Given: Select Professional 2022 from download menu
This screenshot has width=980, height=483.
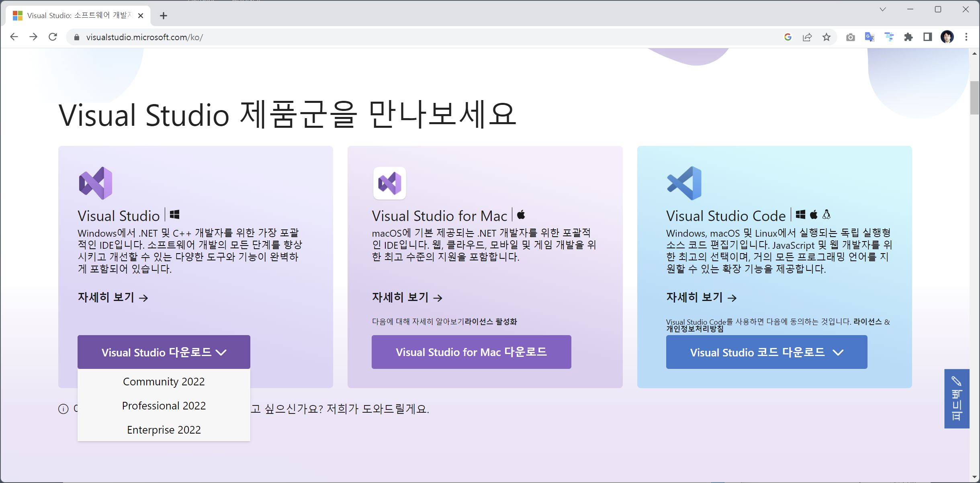Looking at the screenshot, I should tap(164, 405).
